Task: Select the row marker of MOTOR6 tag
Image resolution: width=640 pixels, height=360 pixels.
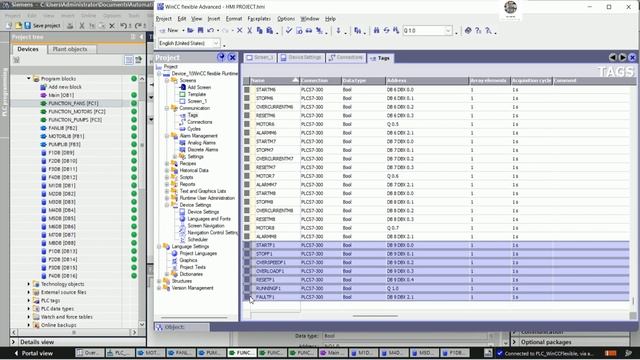Action: [247, 124]
